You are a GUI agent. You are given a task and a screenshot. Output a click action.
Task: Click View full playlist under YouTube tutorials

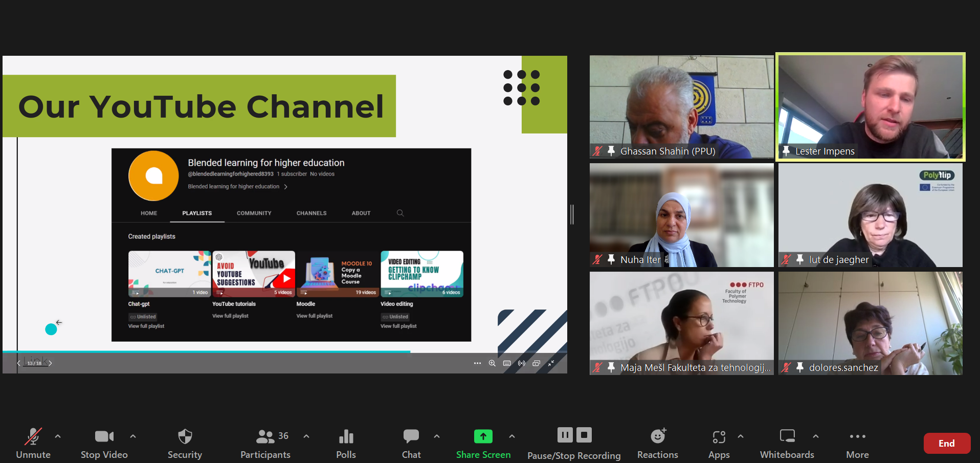coord(230,316)
